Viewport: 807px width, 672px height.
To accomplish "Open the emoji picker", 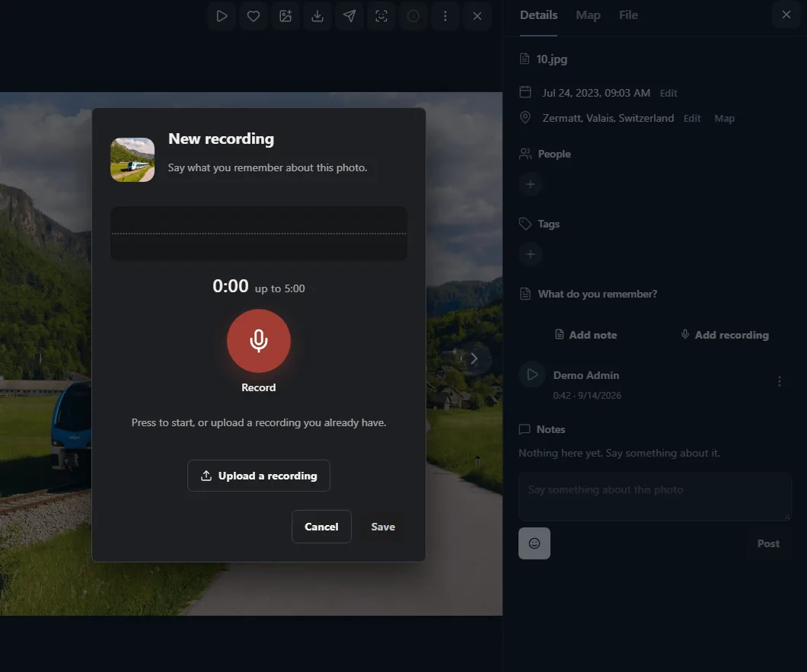I will pyautogui.click(x=534, y=543).
